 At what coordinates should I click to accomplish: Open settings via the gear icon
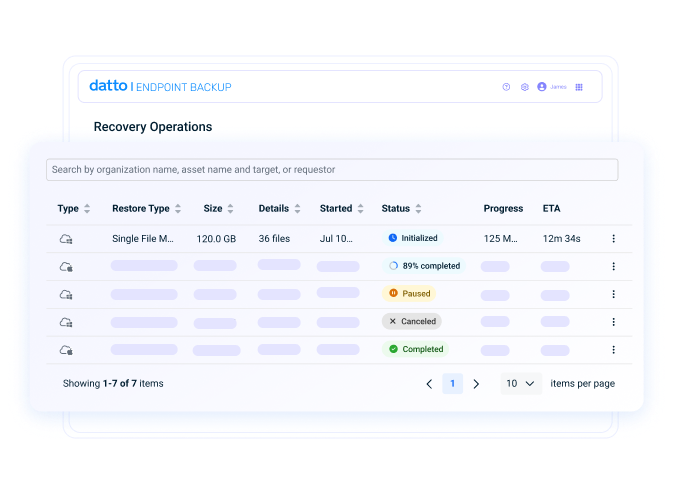pyautogui.click(x=524, y=87)
